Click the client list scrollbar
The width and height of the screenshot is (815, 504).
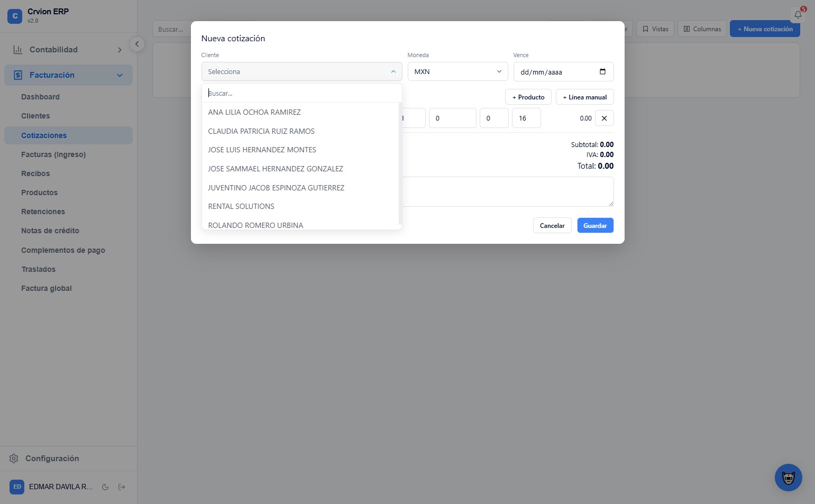coord(400,164)
